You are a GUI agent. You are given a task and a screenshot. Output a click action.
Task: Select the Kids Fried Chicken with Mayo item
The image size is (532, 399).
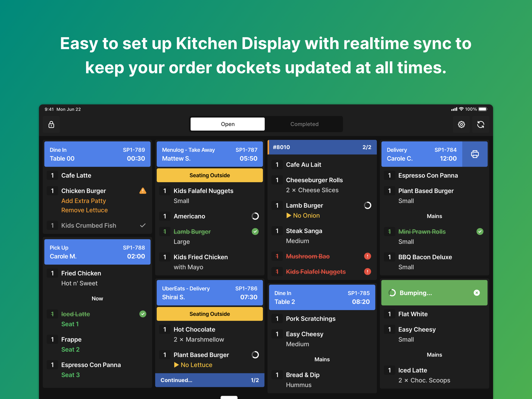210,262
